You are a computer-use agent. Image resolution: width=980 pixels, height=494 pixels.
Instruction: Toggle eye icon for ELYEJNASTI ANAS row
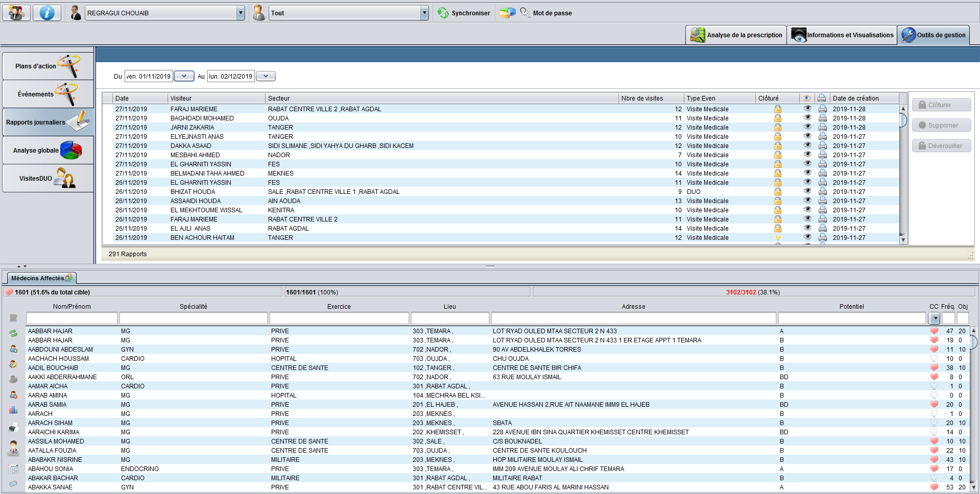(x=807, y=136)
